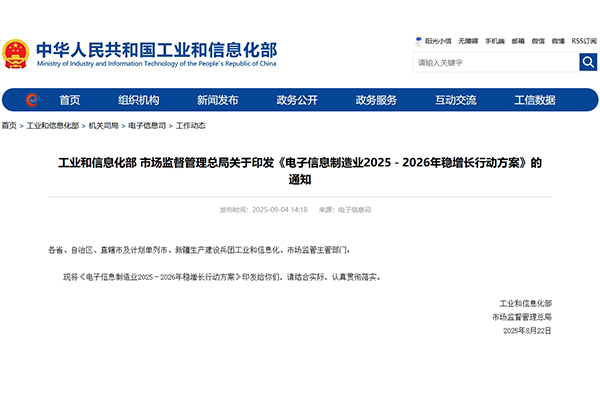Open the 互动交流 navigation menu
600x400 pixels.
pyautogui.click(x=455, y=100)
